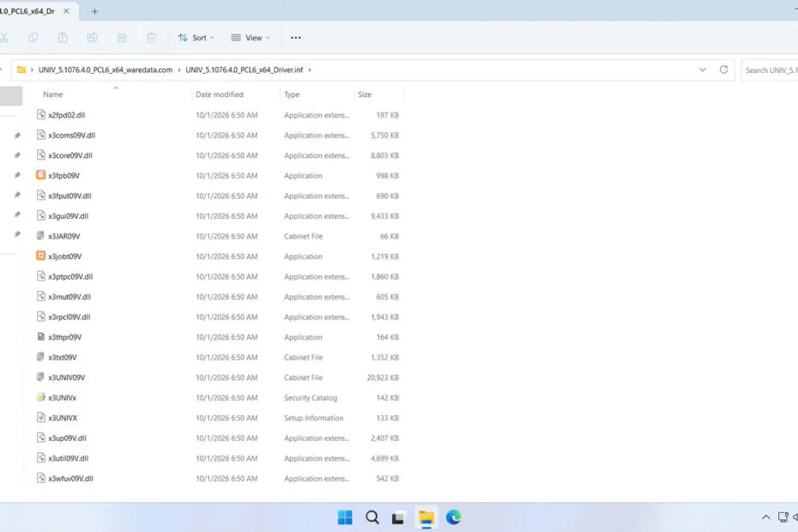
Task: Sort files by Date modified column
Action: (x=220, y=94)
